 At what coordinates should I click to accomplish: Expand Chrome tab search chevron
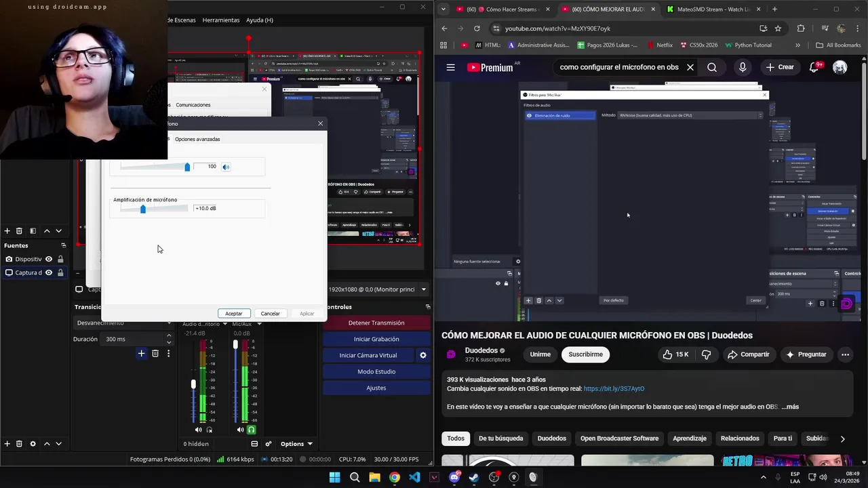click(x=443, y=9)
